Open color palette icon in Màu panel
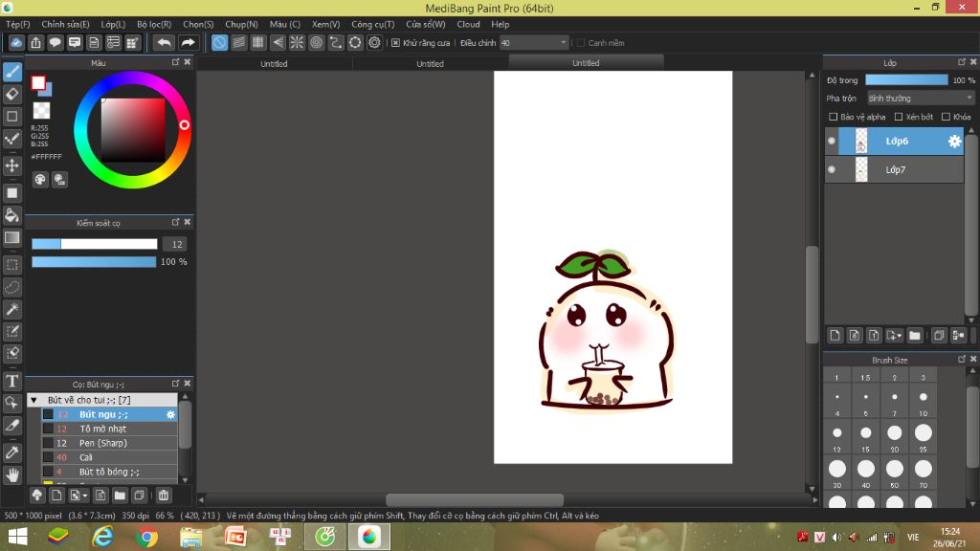This screenshot has height=551, width=980. (x=40, y=180)
